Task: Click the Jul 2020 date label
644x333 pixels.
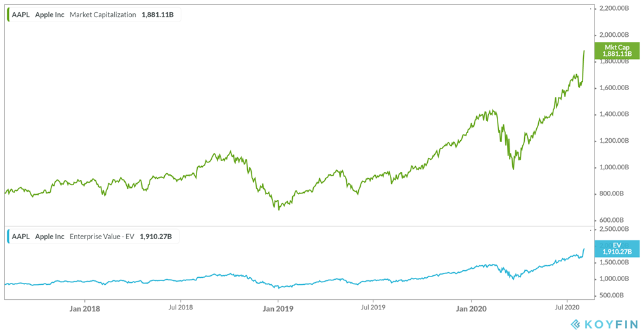Action: [x=567, y=307]
